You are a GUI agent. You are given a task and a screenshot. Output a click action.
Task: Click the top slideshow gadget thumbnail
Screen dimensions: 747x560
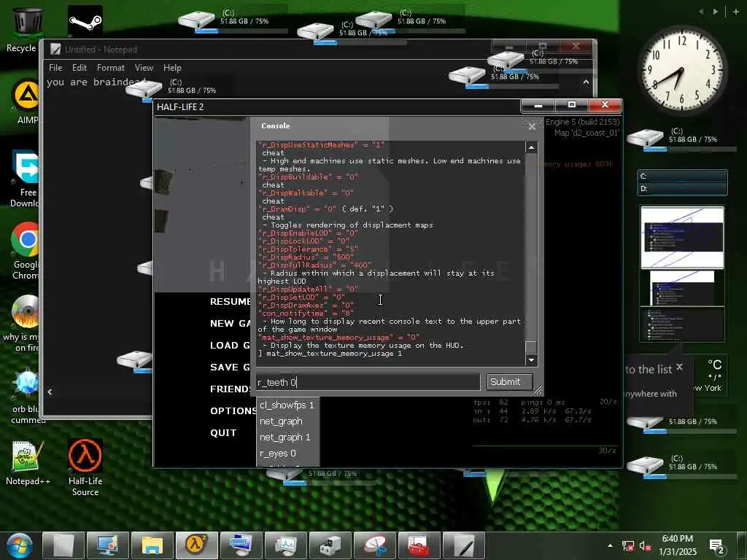pos(682,237)
